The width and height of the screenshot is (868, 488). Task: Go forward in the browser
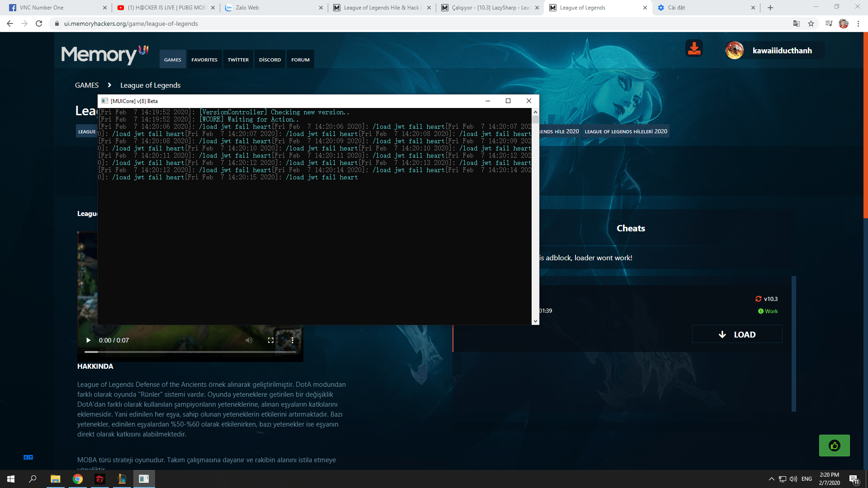[x=24, y=23]
